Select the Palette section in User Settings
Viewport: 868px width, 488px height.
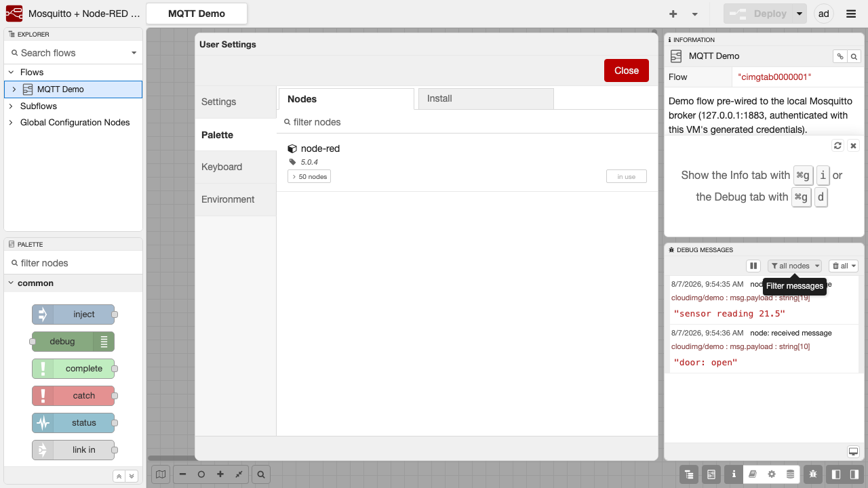235,135
